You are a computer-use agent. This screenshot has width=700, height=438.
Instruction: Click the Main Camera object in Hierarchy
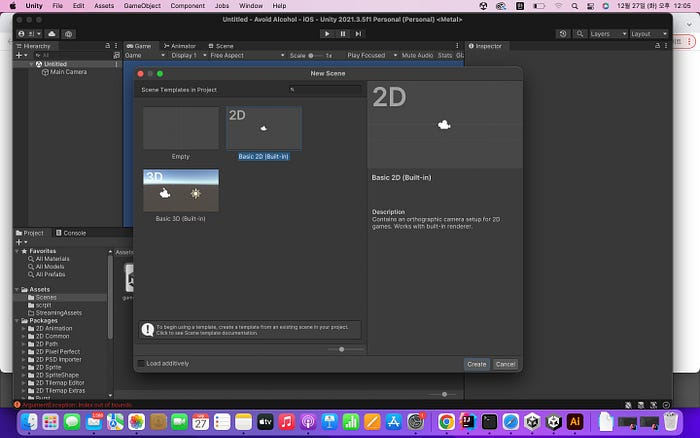tap(68, 72)
